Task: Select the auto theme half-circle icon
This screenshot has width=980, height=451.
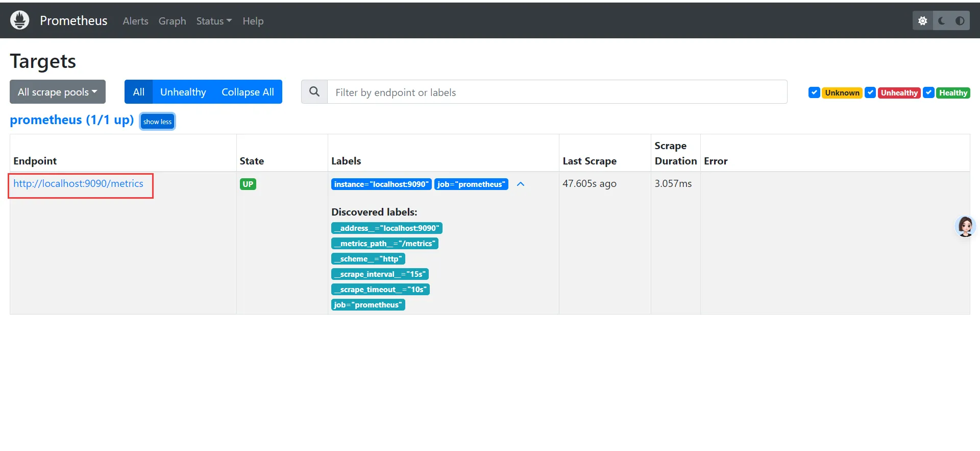Action: coord(960,21)
